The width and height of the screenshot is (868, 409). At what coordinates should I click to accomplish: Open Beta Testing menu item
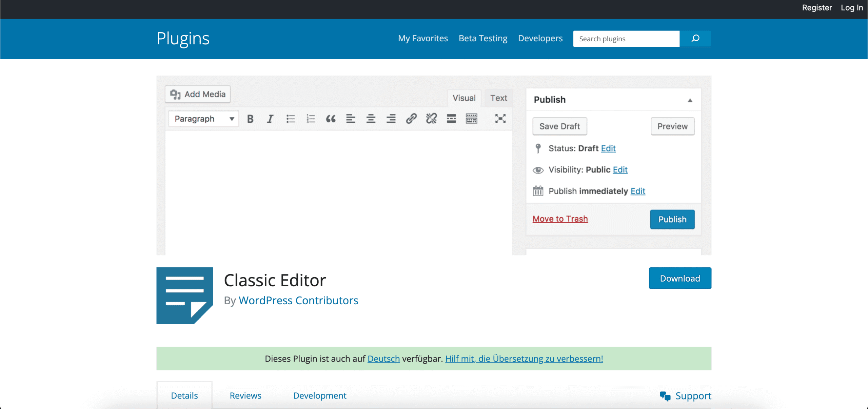pyautogui.click(x=483, y=38)
